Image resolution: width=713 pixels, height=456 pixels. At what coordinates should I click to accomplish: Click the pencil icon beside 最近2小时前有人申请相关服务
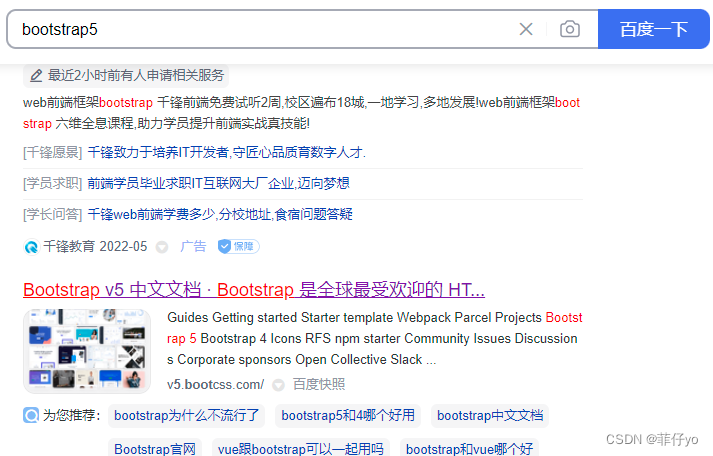pos(36,75)
